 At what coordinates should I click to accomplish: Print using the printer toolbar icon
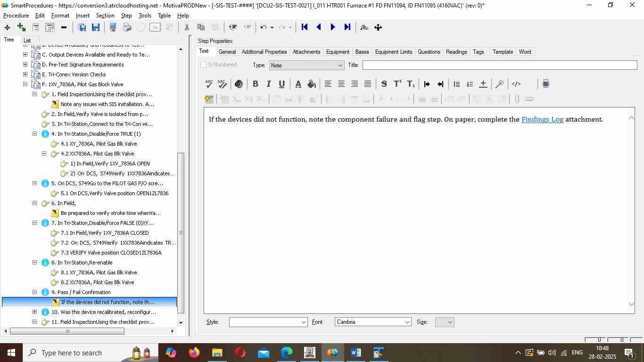[x=127, y=27]
